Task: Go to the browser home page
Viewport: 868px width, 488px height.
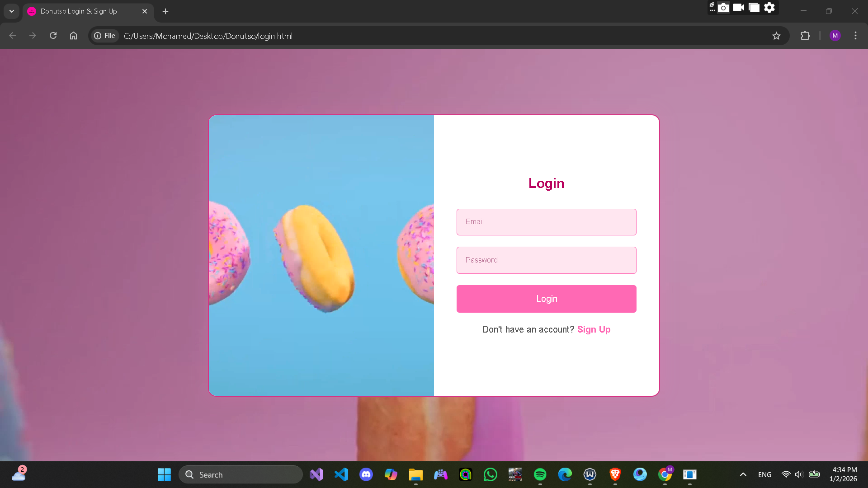Action: (x=73, y=36)
